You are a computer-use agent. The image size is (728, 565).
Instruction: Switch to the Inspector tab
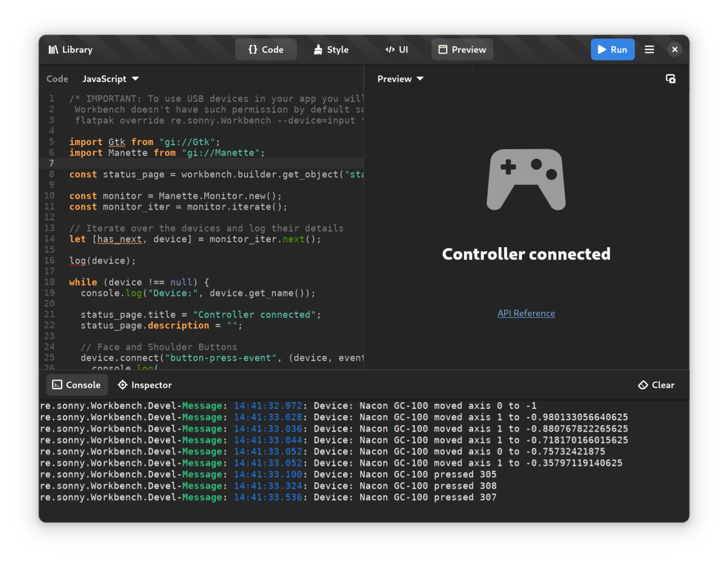point(145,385)
